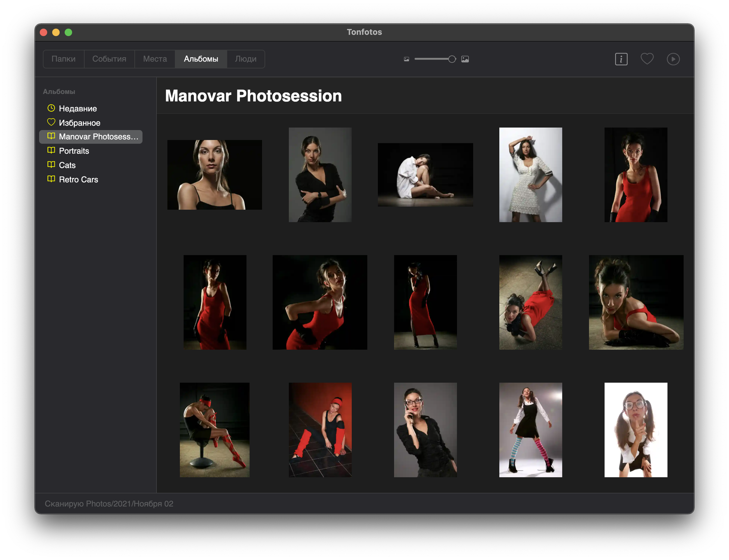This screenshot has width=729, height=560.
Task: Open the info panel icon
Action: pos(621,59)
